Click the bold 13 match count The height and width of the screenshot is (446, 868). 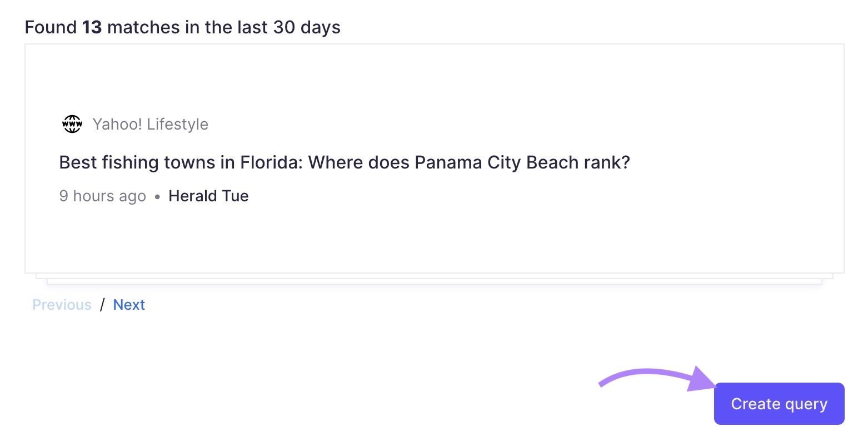click(x=92, y=27)
